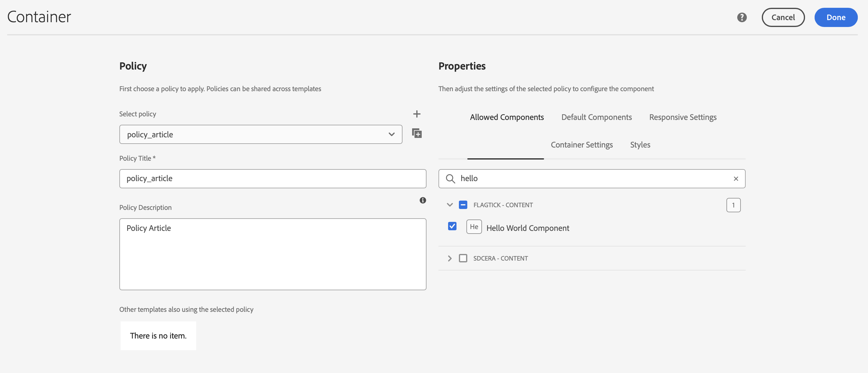Click the He component icon
Screen dimensions: 868x373
[x=474, y=227]
